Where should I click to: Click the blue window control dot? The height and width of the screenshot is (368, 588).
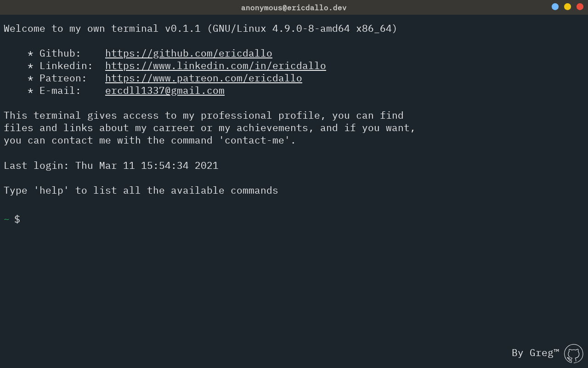tap(555, 6)
